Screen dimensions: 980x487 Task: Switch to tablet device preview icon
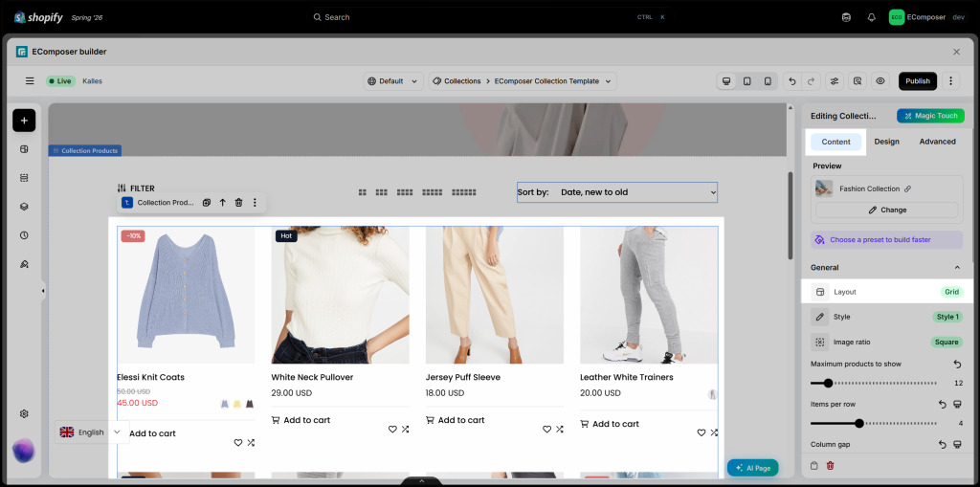[746, 81]
